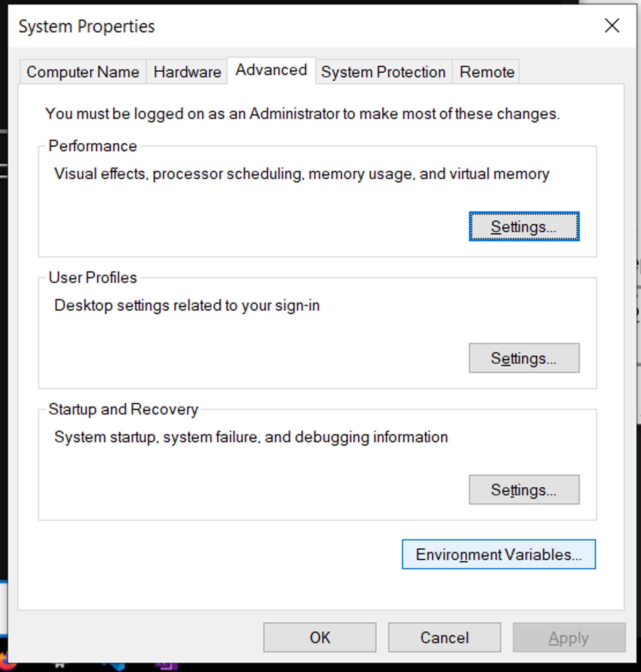Click the purple Visual Studio taskbar icon

point(167,667)
